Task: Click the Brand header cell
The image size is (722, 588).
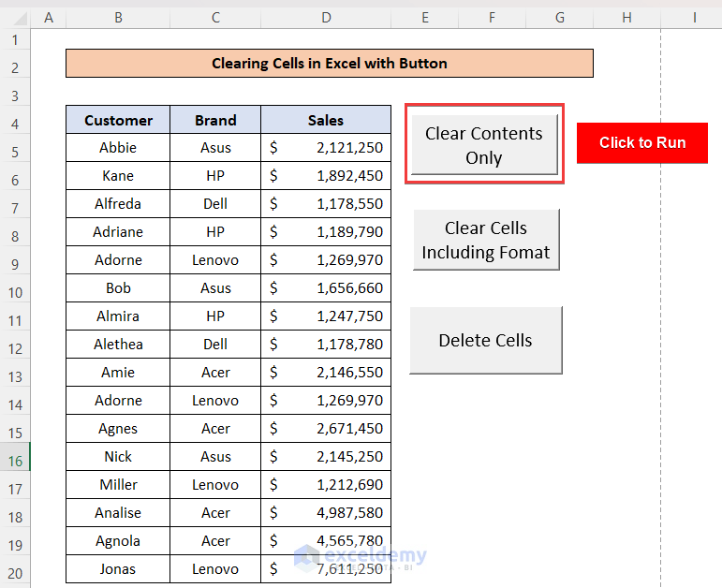Action: click(x=215, y=120)
